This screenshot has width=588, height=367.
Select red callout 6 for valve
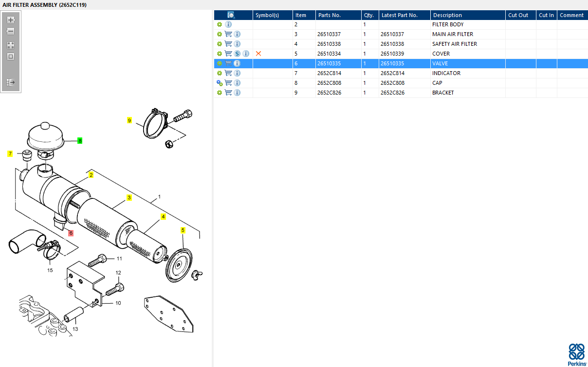[x=71, y=233]
